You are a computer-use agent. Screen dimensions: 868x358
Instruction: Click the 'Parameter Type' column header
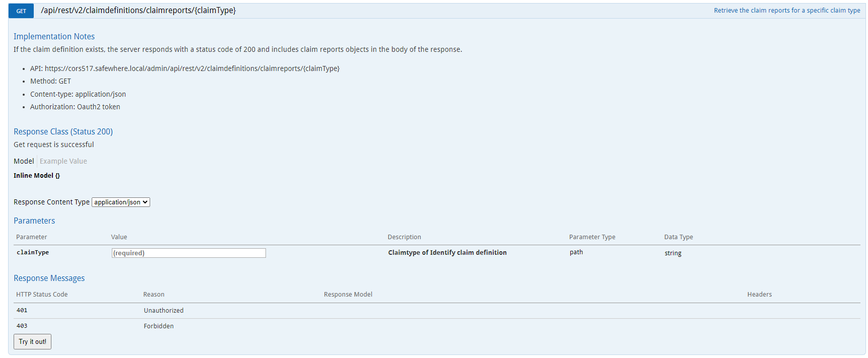(592, 237)
